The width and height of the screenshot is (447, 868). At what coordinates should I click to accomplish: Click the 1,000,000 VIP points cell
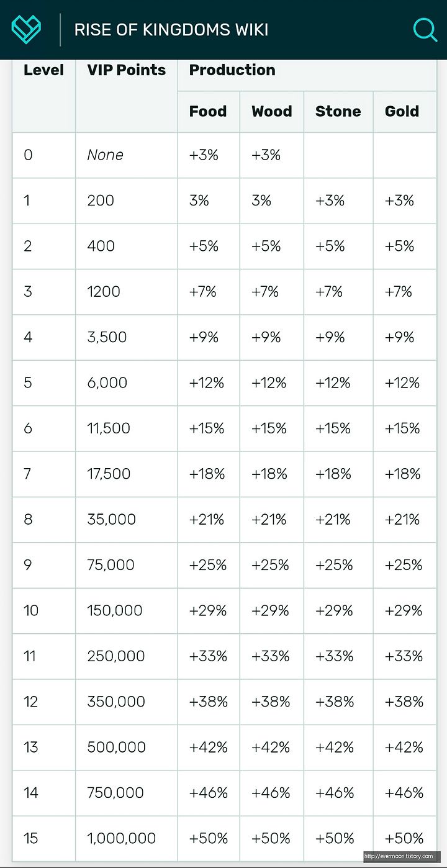(127, 838)
